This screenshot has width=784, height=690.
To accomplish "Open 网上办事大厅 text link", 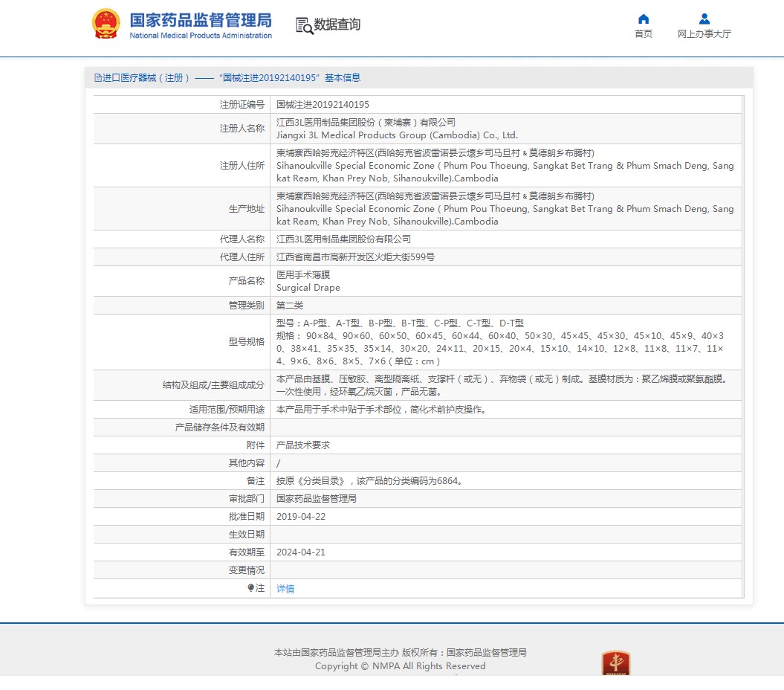I will [x=704, y=33].
